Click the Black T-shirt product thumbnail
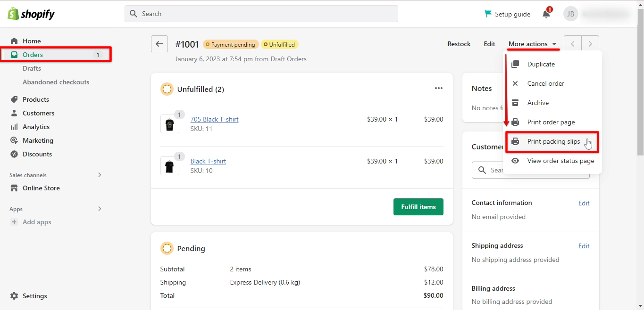This screenshot has width=644, height=310. 170,166
